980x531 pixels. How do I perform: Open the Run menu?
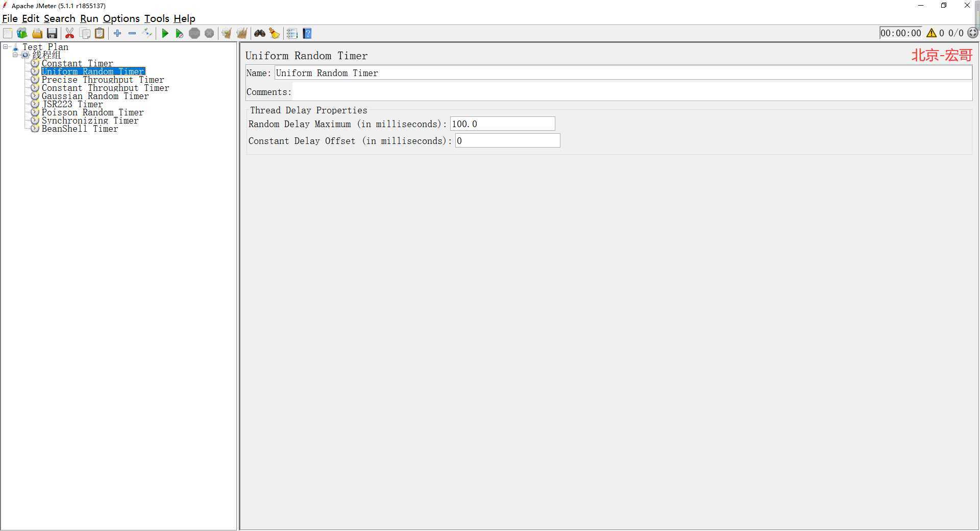(89, 18)
